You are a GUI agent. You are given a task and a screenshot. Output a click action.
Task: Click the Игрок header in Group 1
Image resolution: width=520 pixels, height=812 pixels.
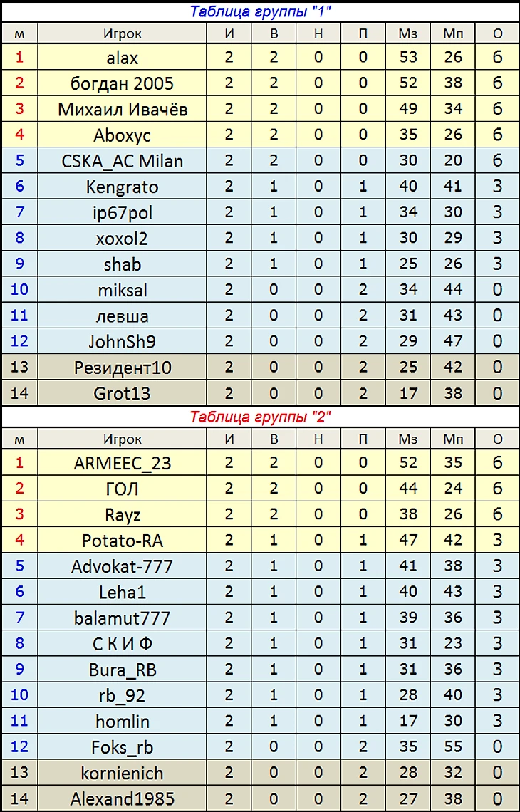[123, 33]
